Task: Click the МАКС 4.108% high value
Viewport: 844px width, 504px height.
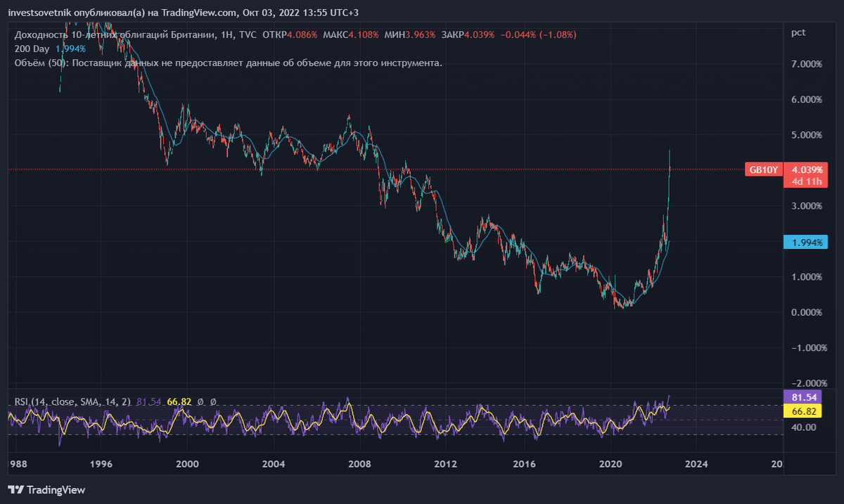Action: coord(350,34)
